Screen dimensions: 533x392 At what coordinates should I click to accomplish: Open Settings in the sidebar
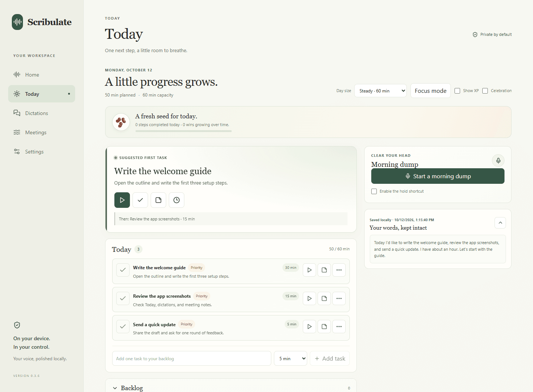(41, 152)
